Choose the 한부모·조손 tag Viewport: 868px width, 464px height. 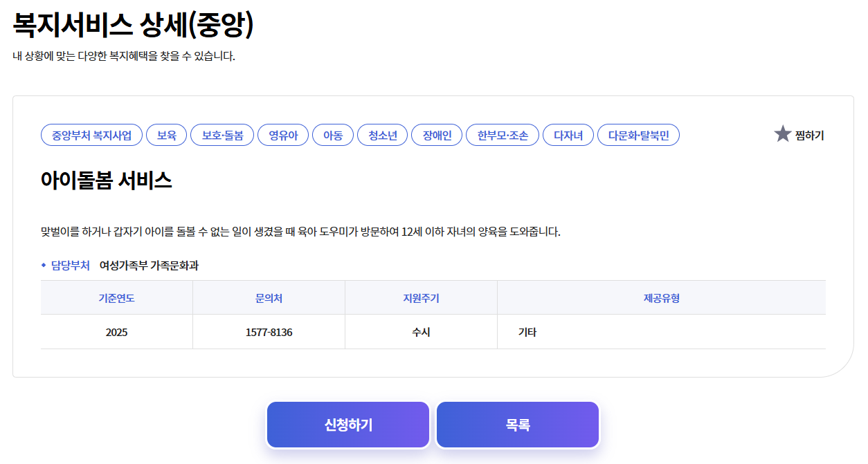503,136
